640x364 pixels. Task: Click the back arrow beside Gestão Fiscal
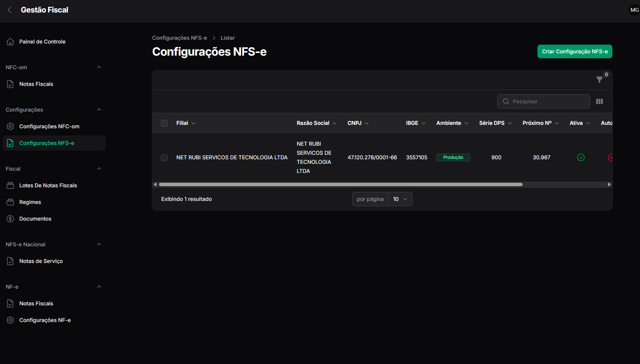(10, 10)
